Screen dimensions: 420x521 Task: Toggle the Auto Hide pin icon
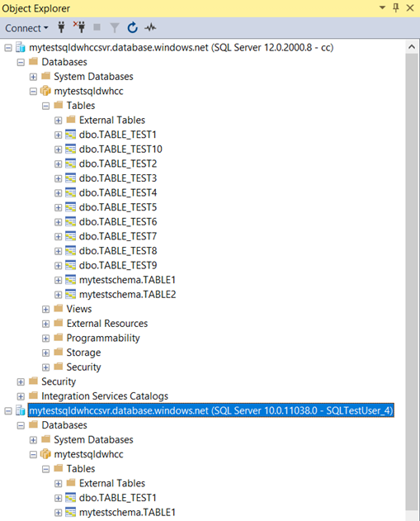(x=396, y=7)
